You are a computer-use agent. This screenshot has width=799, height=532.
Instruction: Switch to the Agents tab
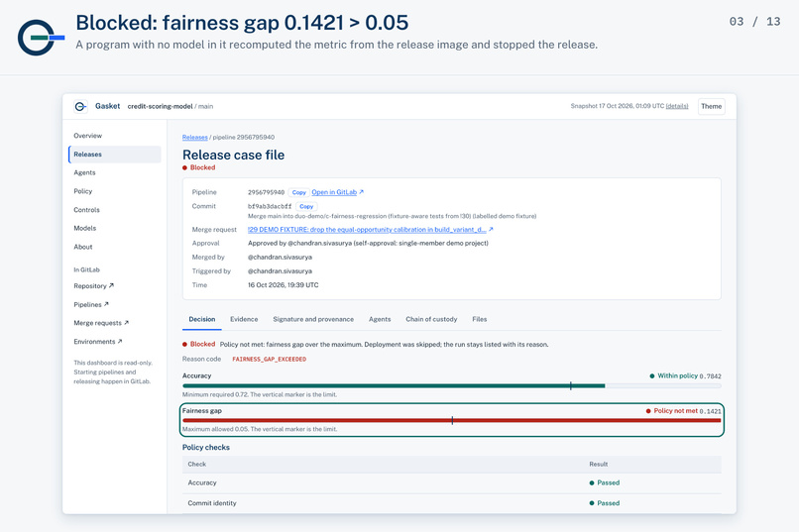[x=380, y=319]
